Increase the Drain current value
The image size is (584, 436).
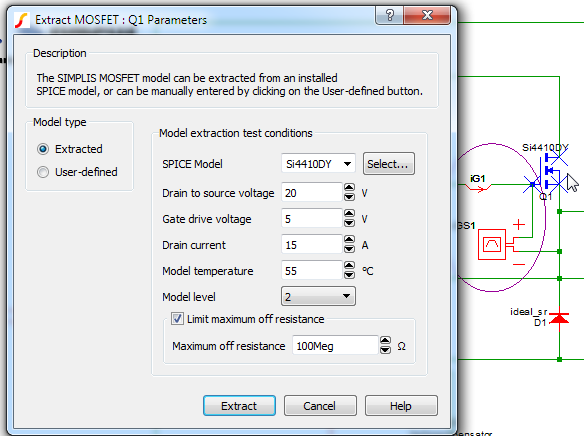349,239
